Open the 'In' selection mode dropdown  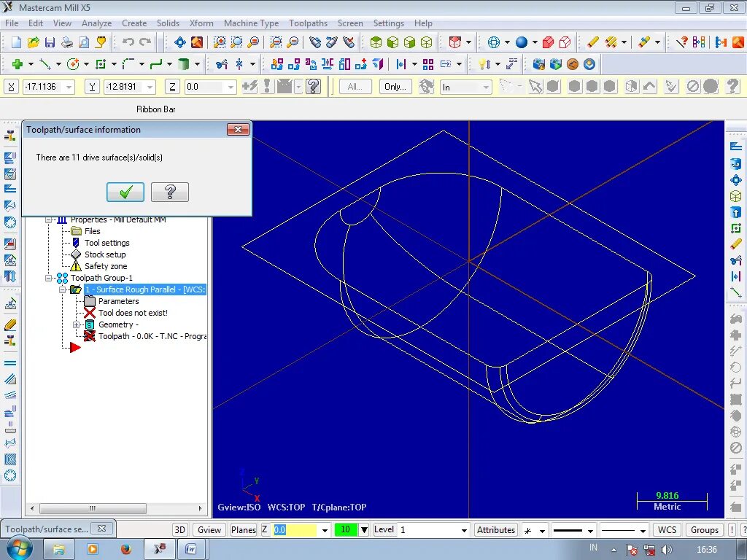point(485,87)
